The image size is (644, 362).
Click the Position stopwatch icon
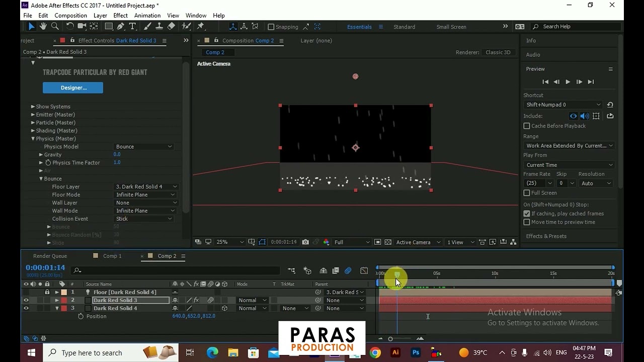(x=80, y=316)
